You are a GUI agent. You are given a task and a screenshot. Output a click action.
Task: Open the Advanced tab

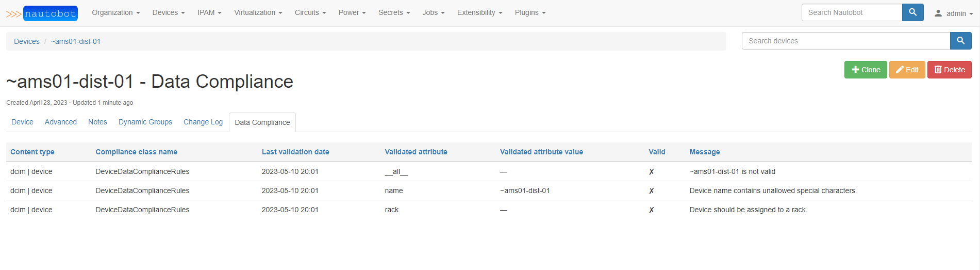[60, 122]
